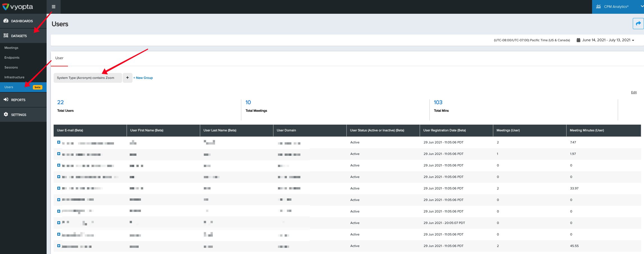
Task: Open the CPM Analytics dropdown
Action: [x=618, y=7]
